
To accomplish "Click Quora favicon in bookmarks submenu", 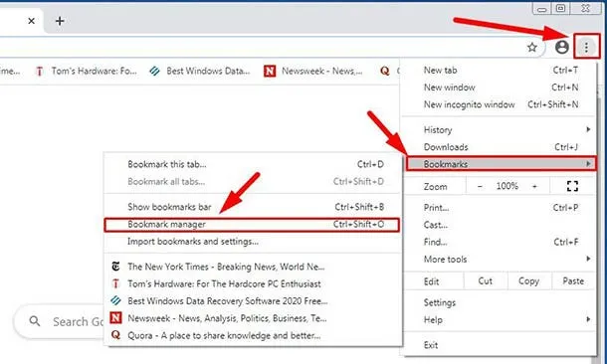I will coord(115,335).
